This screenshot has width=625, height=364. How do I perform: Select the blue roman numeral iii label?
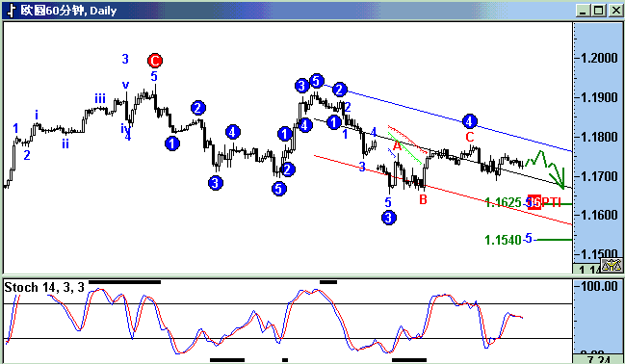click(x=100, y=98)
